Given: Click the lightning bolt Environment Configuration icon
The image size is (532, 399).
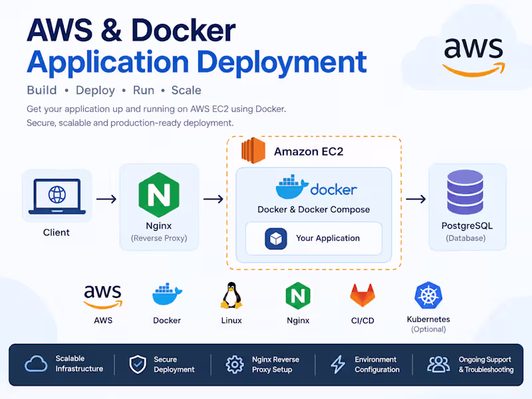Looking at the screenshot, I should [338, 364].
